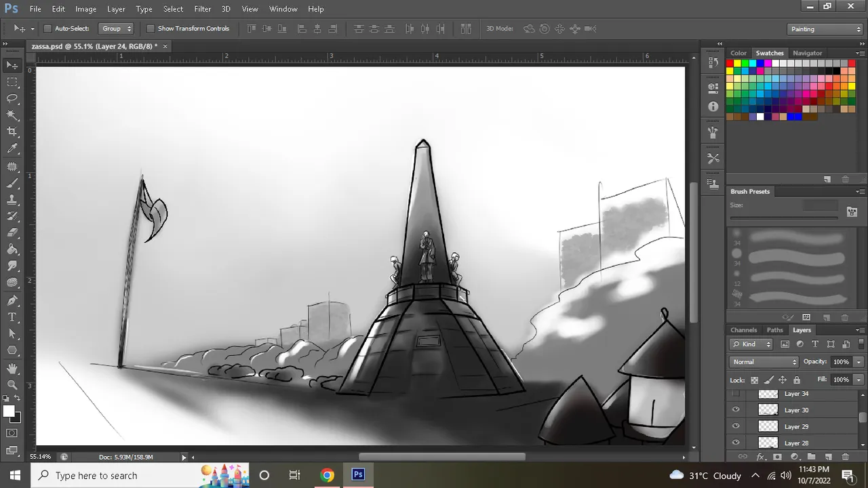Select the Paint Bucket tool

click(x=12, y=250)
